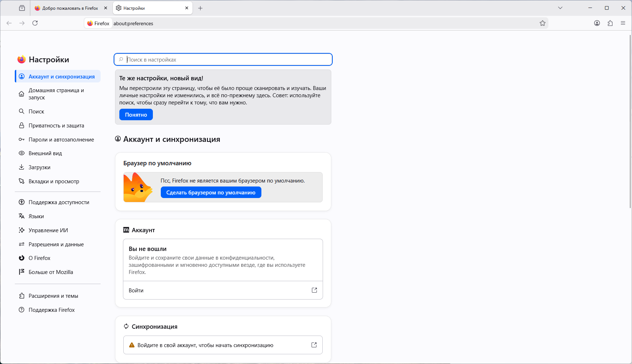Open external link icon in the Синхронизация box

tap(314, 345)
